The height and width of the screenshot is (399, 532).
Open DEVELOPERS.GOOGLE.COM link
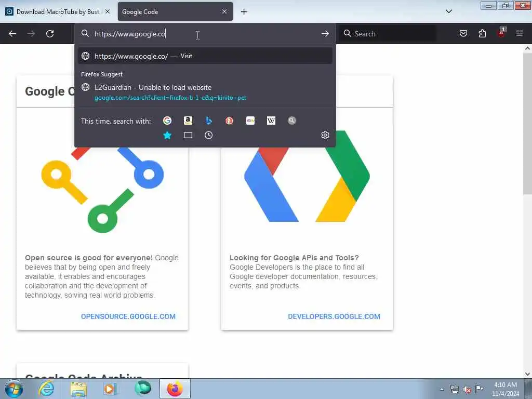tap(334, 316)
